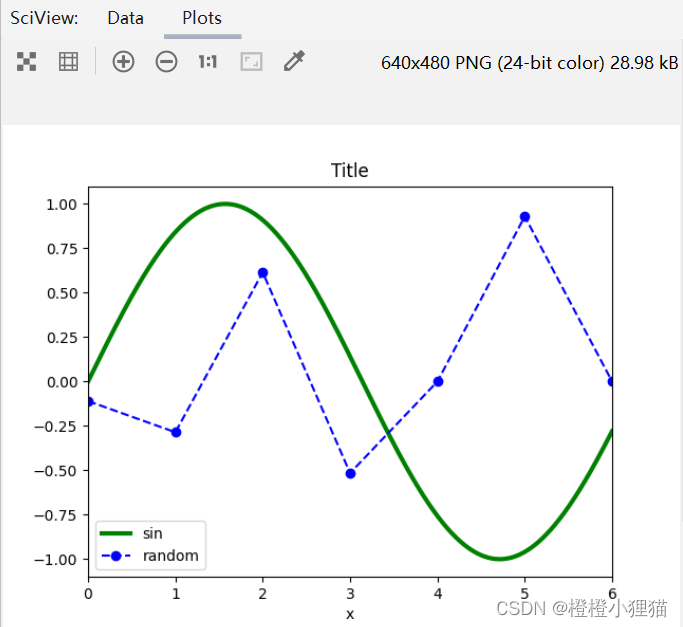The image size is (683, 627).
Task: Click the lowest blue marker at x=3
Action: click(x=350, y=473)
